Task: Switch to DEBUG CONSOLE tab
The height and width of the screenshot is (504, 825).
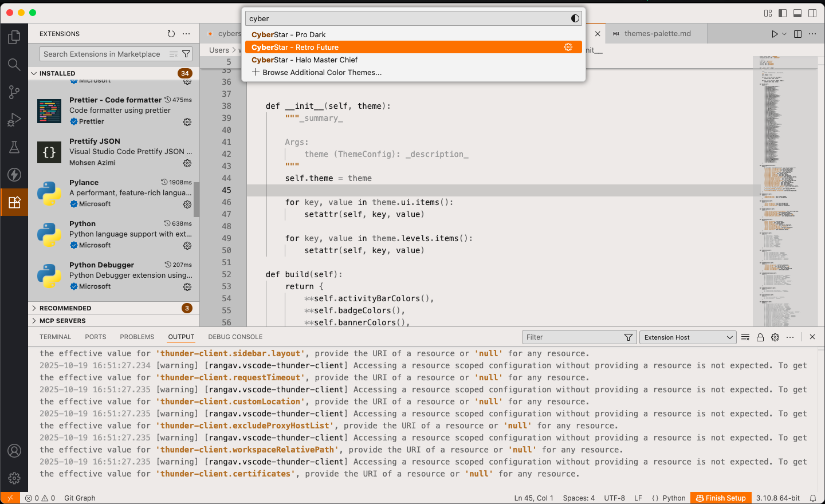Action: point(235,337)
